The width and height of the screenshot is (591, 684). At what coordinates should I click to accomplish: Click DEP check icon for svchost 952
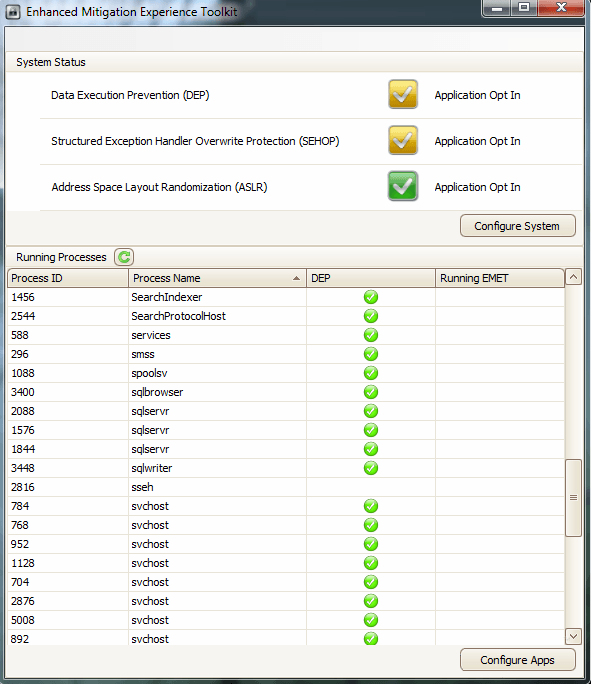(x=371, y=544)
